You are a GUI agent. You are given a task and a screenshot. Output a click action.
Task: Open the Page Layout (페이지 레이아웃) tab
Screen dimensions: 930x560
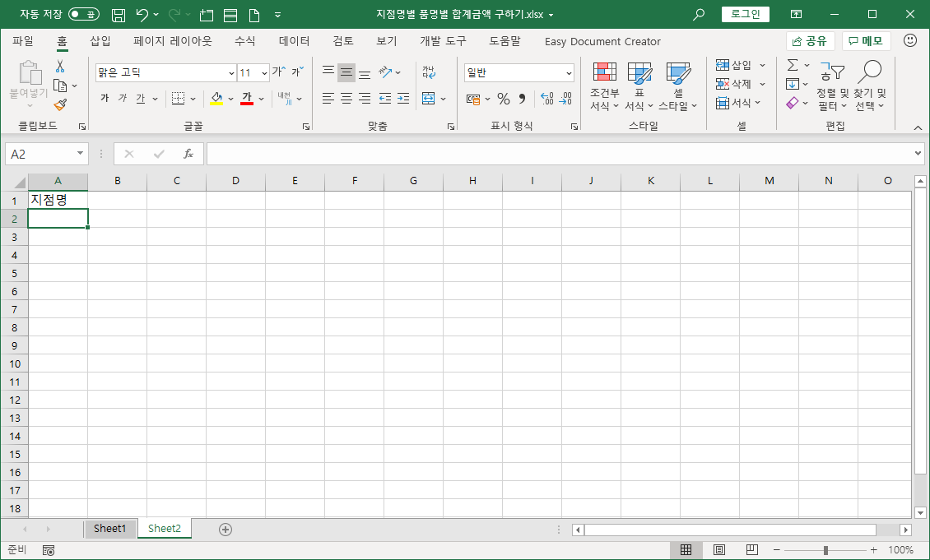[x=173, y=41]
